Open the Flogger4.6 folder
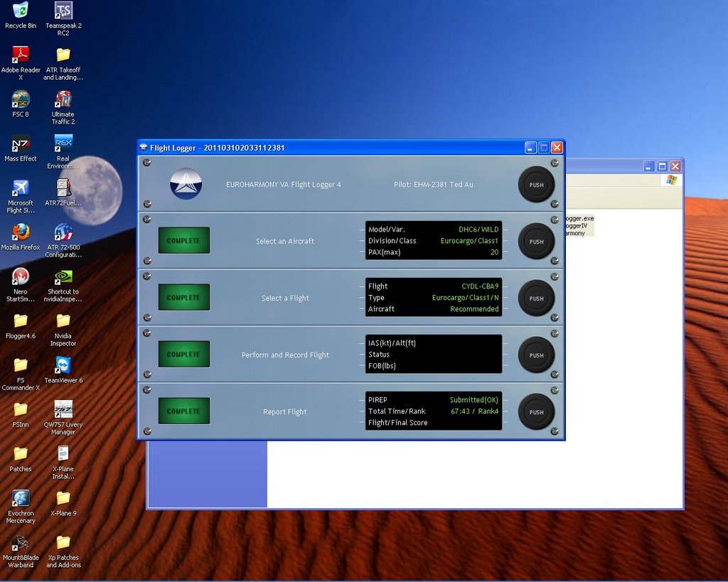 click(21, 321)
